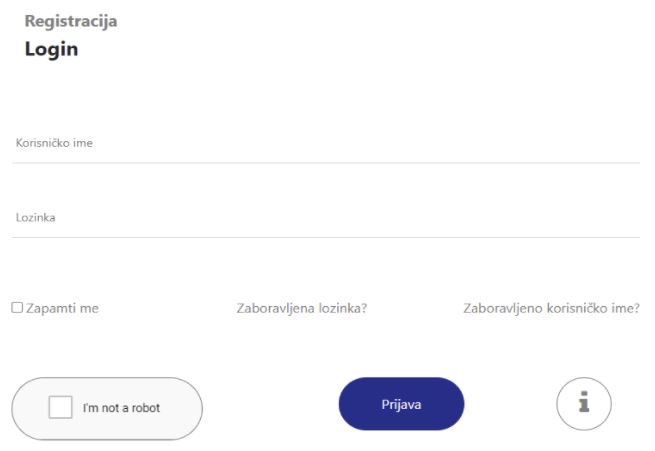Open the Zaboravljena lozinka? link

tap(301, 308)
